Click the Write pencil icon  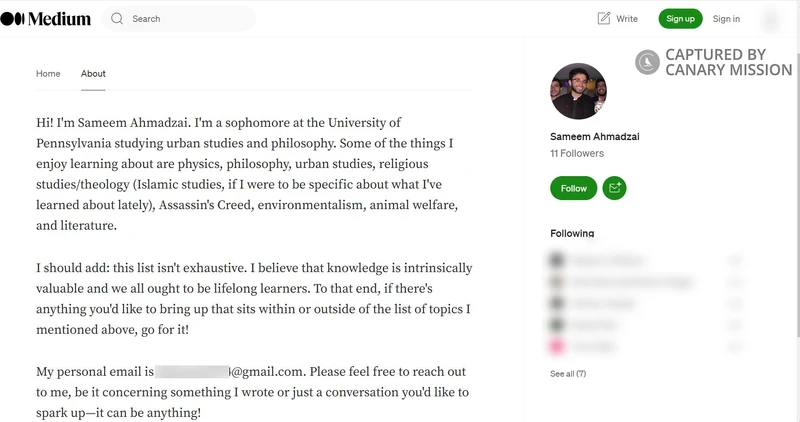click(604, 19)
